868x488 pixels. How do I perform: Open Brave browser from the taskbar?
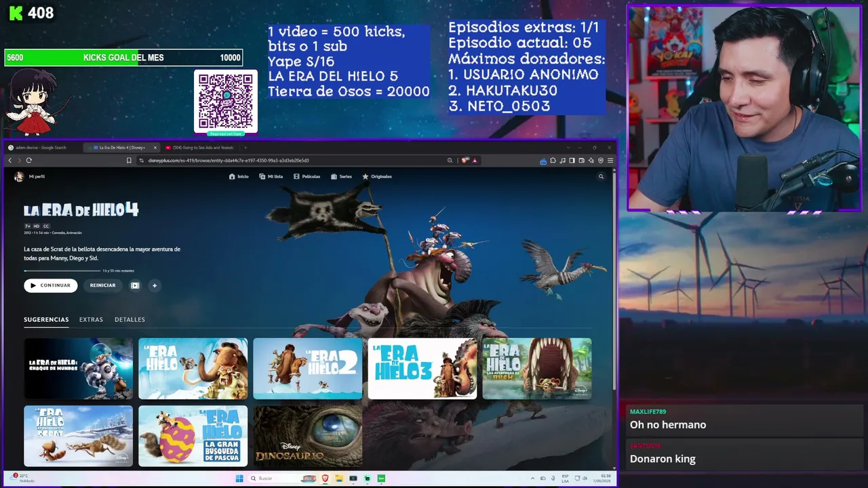click(325, 479)
